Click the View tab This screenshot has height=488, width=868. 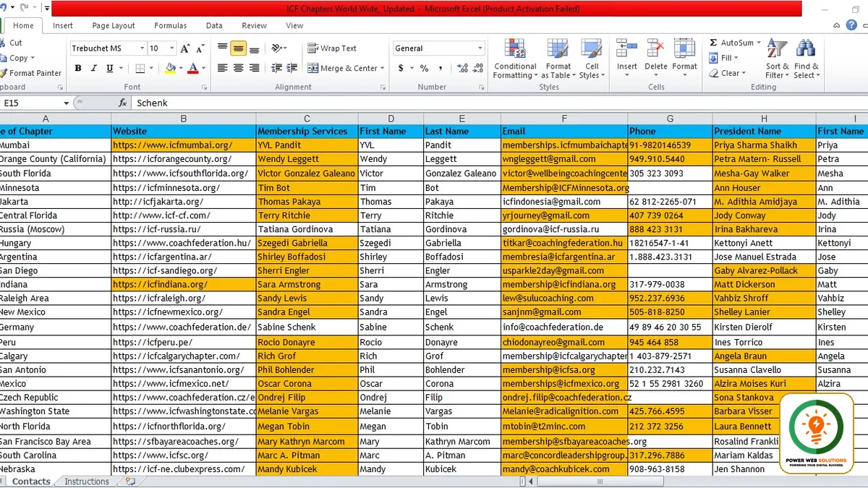click(294, 25)
